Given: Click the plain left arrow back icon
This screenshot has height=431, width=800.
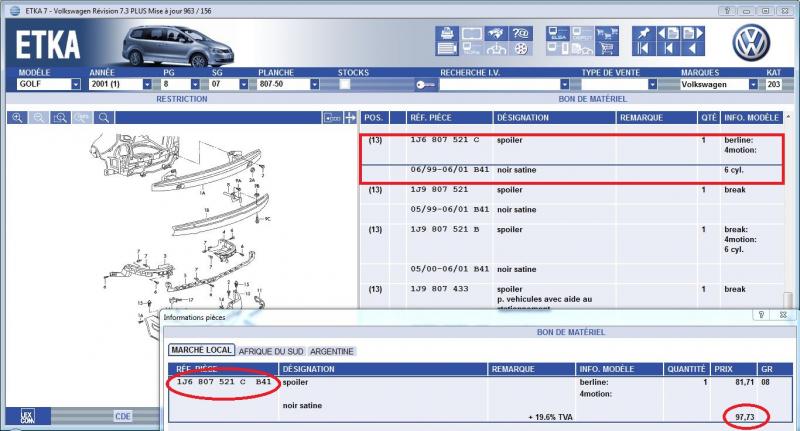Looking at the screenshot, I should (693, 49).
